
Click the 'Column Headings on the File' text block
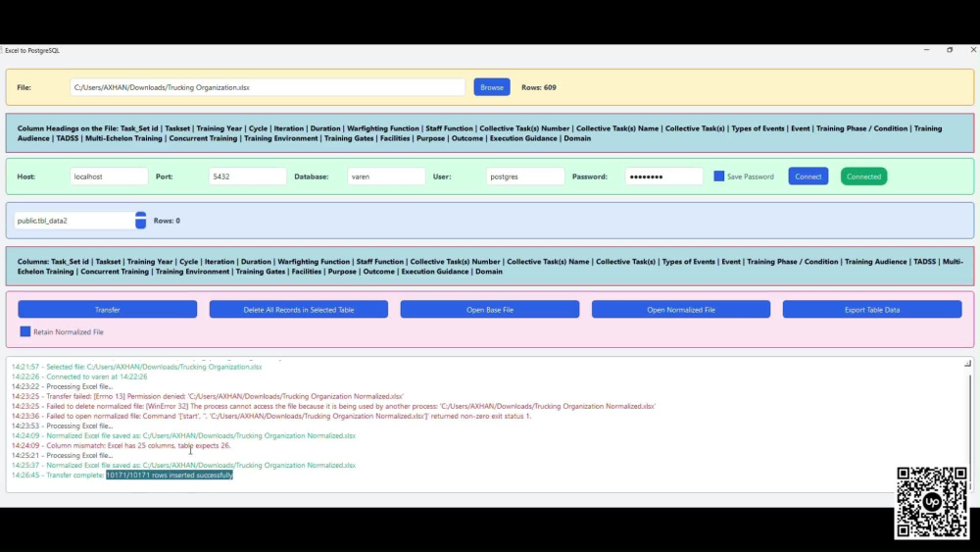pyautogui.click(x=479, y=133)
